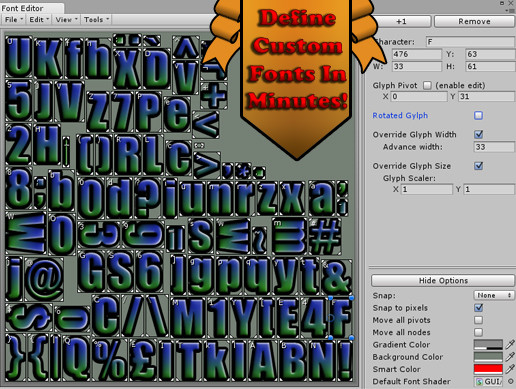Click the Default Font Shader GUI field

point(488,381)
